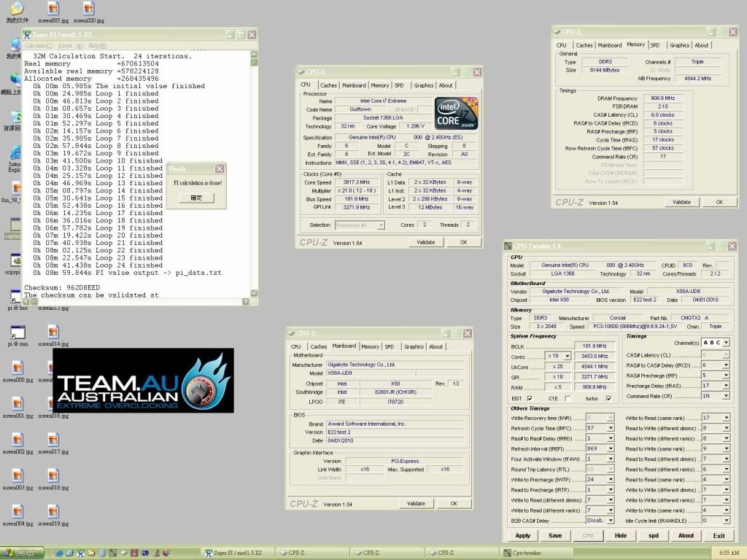
Task: Click the spd button in CPU-Tweaker
Action: point(654,536)
